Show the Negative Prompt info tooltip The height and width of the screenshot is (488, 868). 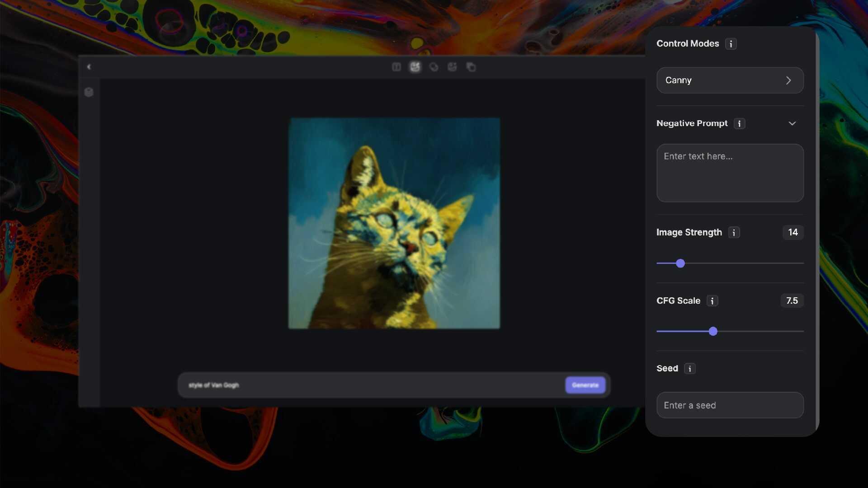click(739, 123)
